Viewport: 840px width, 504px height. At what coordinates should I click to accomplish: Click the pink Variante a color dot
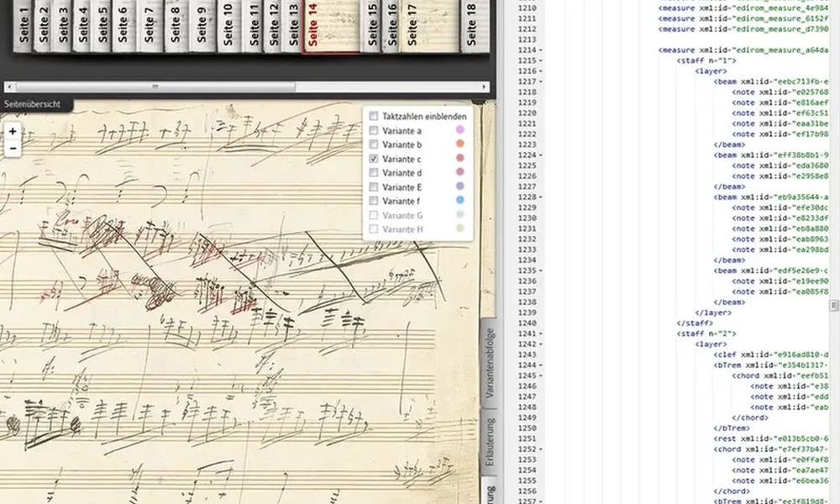[459, 129]
